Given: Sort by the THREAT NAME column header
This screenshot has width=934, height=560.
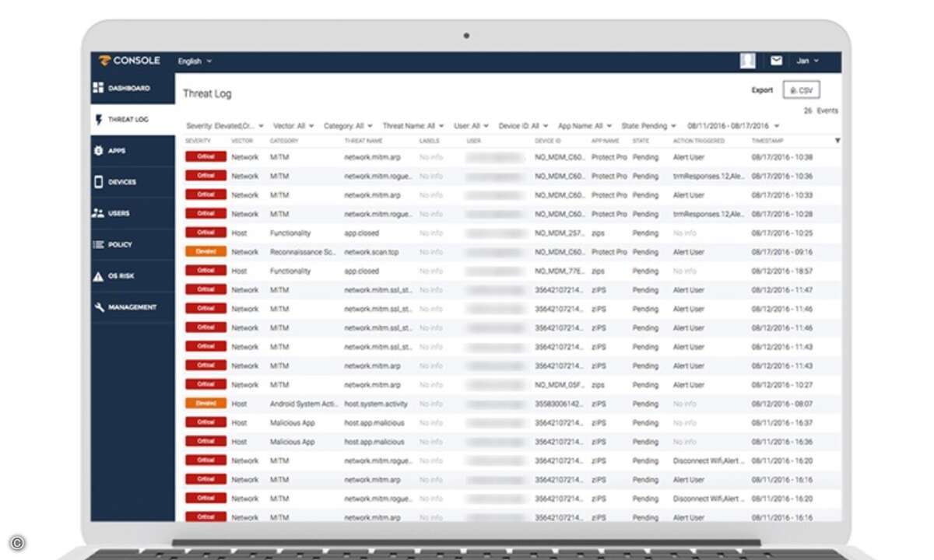Looking at the screenshot, I should 363,141.
